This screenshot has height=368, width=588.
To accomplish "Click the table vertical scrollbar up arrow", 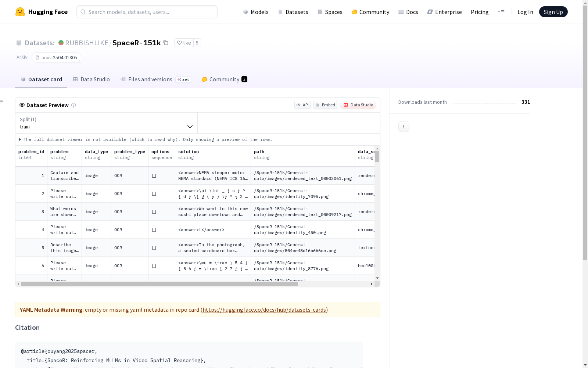I will 377,149.
